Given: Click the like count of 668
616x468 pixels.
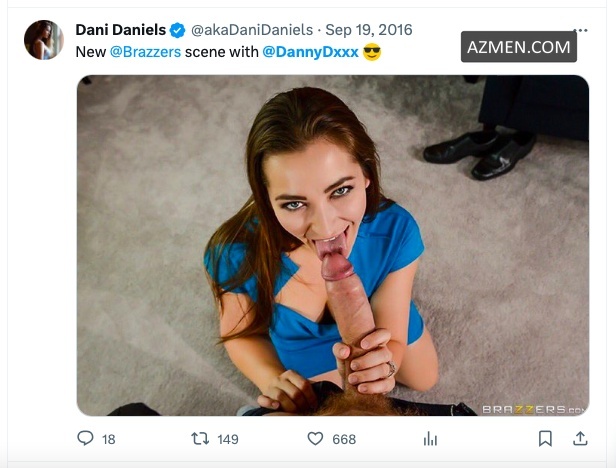Looking at the screenshot, I should click(x=344, y=439).
